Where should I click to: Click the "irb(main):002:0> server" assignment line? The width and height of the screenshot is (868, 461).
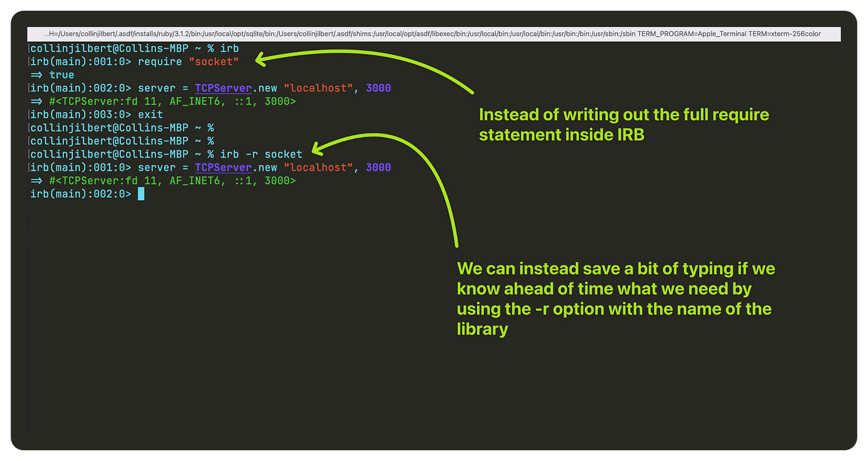pyautogui.click(x=210, y=88)
